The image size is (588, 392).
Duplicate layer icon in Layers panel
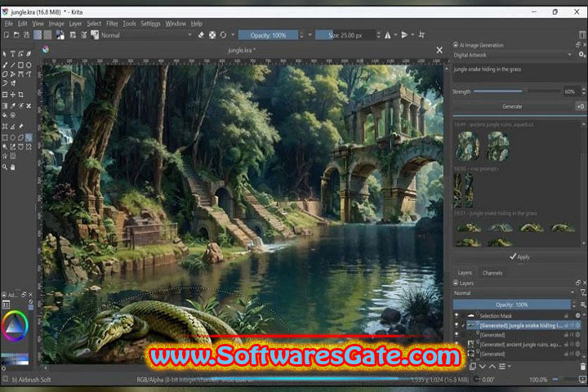pyautogui.click(x=473, y=366)
